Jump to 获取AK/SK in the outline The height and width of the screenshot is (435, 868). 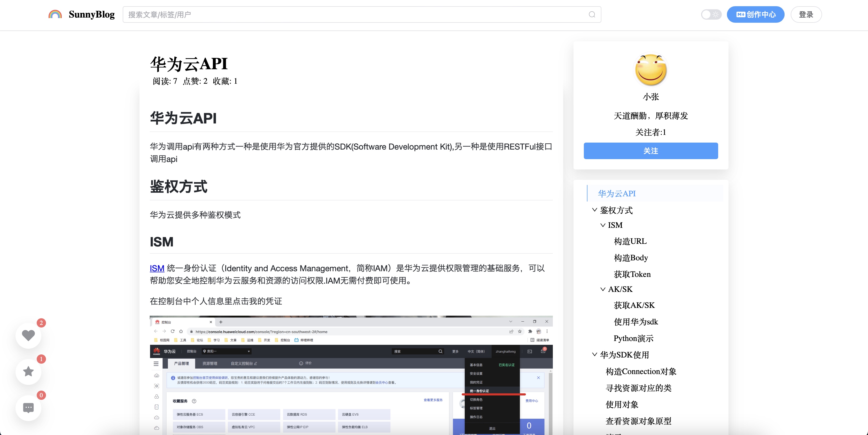[634, 305]
